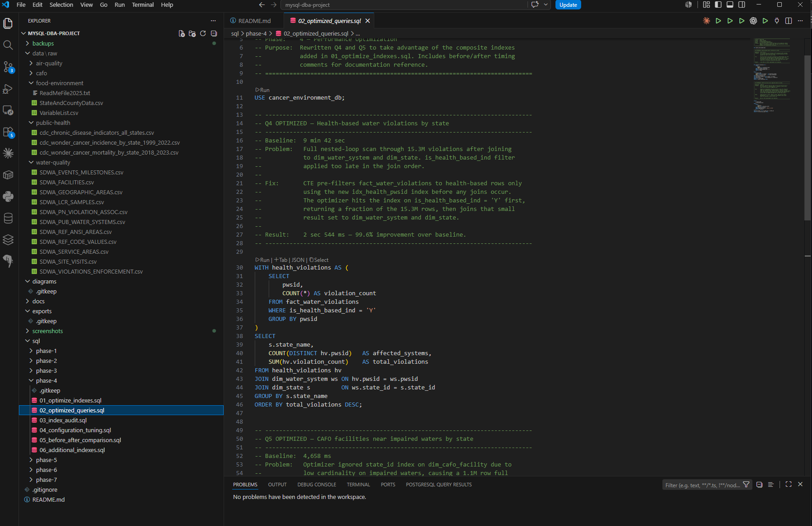Image resolution: width=812 pixels, height=526 pixels.
Task: Go forward using the title bar arrow
Action: click(x=274, y=5)
